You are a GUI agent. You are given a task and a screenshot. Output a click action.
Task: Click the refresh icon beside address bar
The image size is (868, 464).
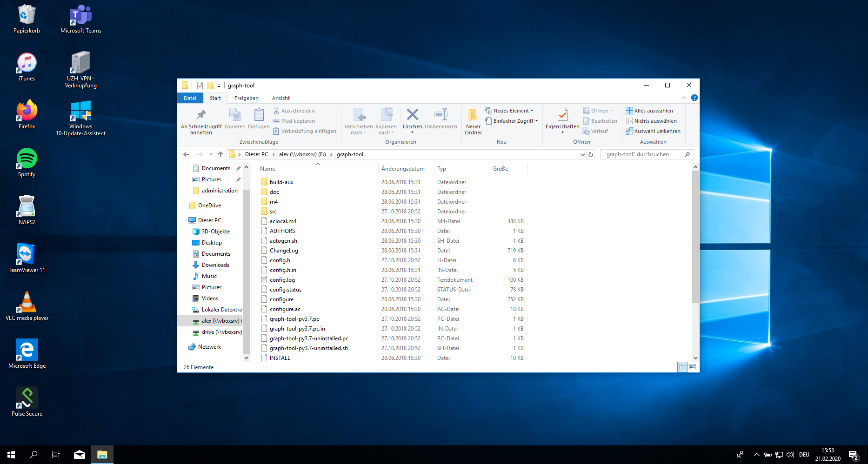click(x=591, y=154)
